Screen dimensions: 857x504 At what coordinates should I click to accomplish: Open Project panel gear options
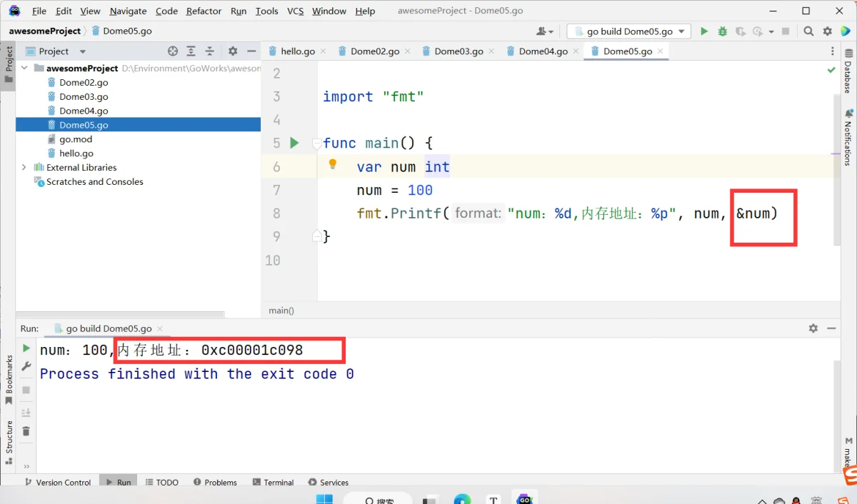[233, 51]
